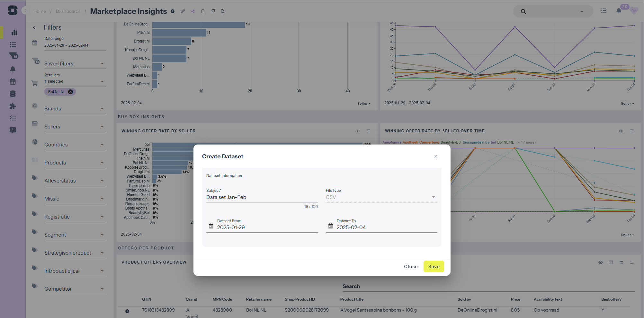Image resolution: width=644 pixels, height=318 pixels.
Task: Click the pencil edit dashboard icon
Action: tap(183, 11)
